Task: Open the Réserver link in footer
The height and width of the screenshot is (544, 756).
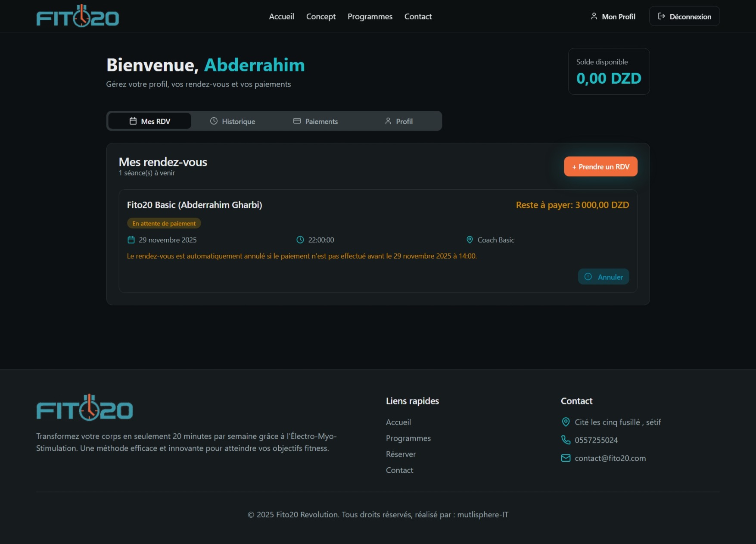Action: tap(401, 454)
